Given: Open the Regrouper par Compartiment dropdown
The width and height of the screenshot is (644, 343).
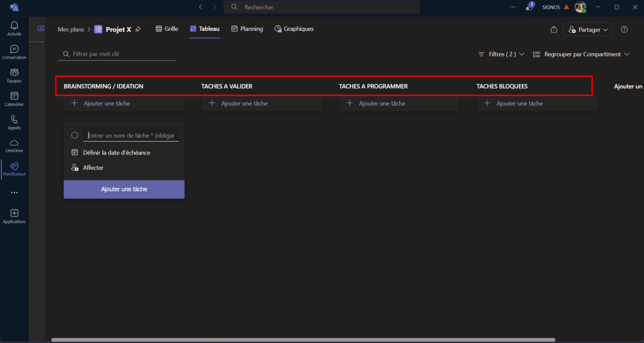Looking at the screenshot, I should coord(581,54).
